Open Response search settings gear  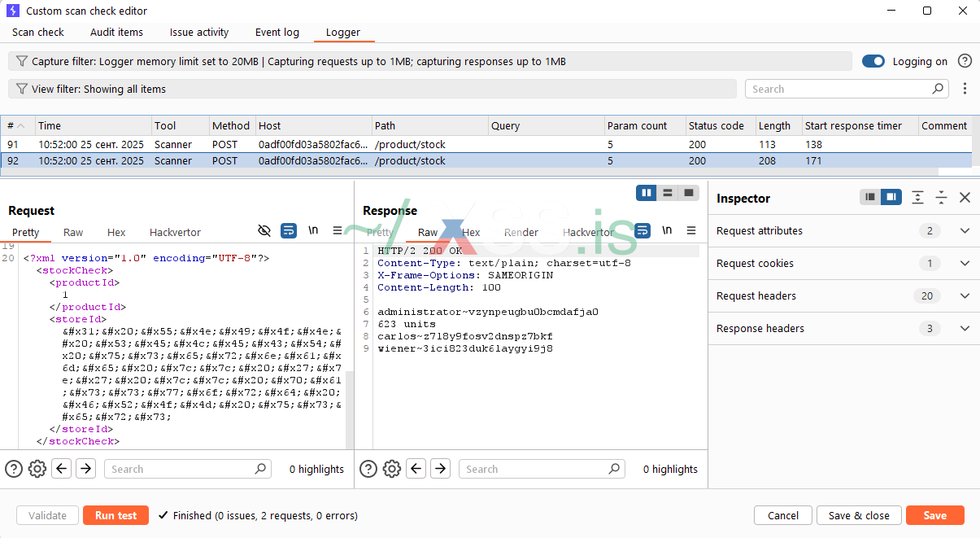click(392, 469)
